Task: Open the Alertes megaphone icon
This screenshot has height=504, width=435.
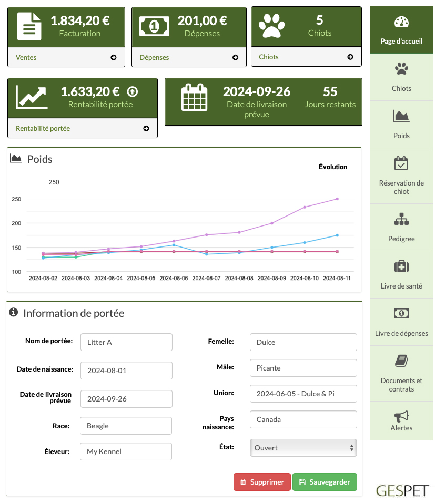Action: [401, 416]
